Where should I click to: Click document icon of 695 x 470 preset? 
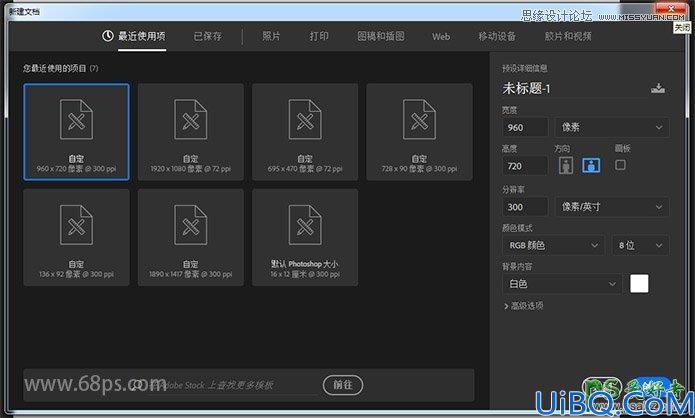pyautogui.click(x=305, y=120)
